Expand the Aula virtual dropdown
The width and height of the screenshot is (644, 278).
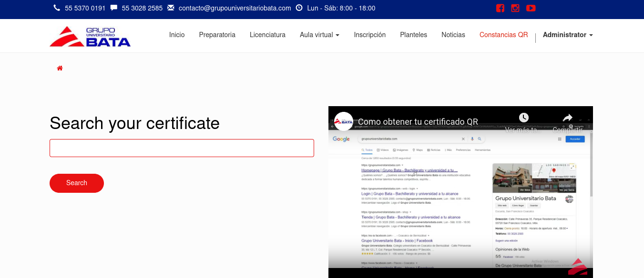point(319,35)
